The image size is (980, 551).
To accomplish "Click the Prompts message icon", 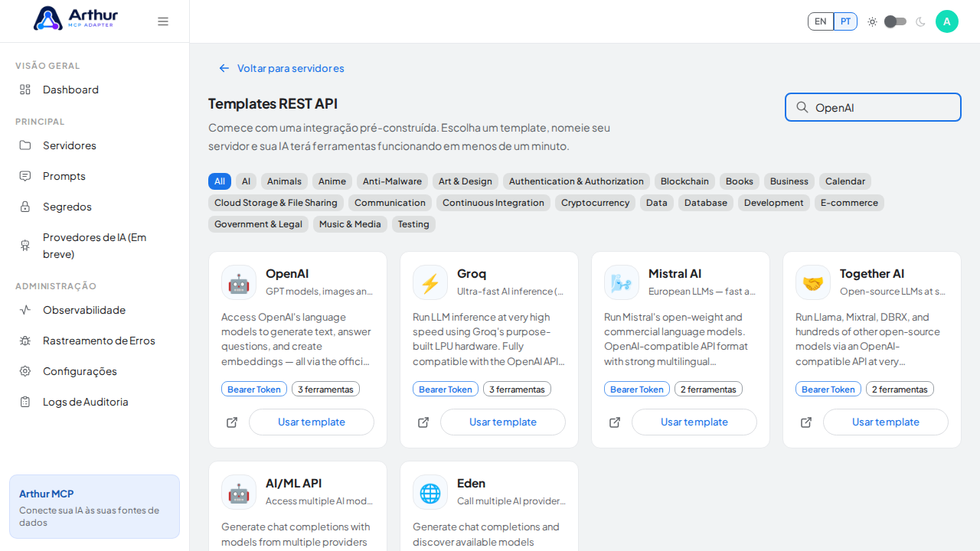I will coord(25,176).
